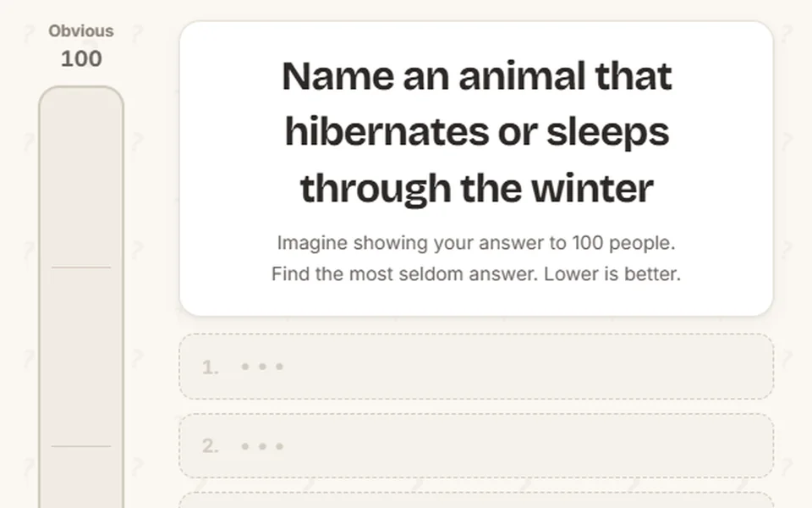Select the first empty answer slot
Image resolution: width=812 pixels, height=508 pixels.
[x=476, y=367]
